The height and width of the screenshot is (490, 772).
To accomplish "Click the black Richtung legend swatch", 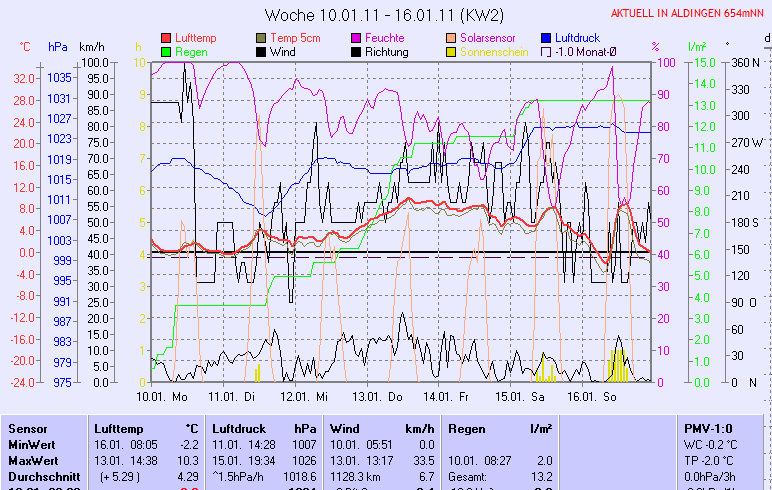I will [x=356, y=52].
